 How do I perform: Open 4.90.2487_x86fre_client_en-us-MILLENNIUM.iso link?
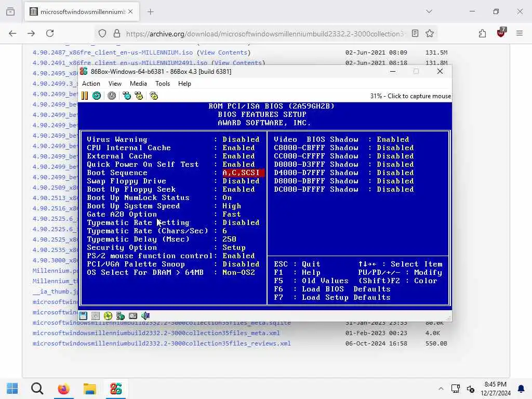click(x=113, y=52)
